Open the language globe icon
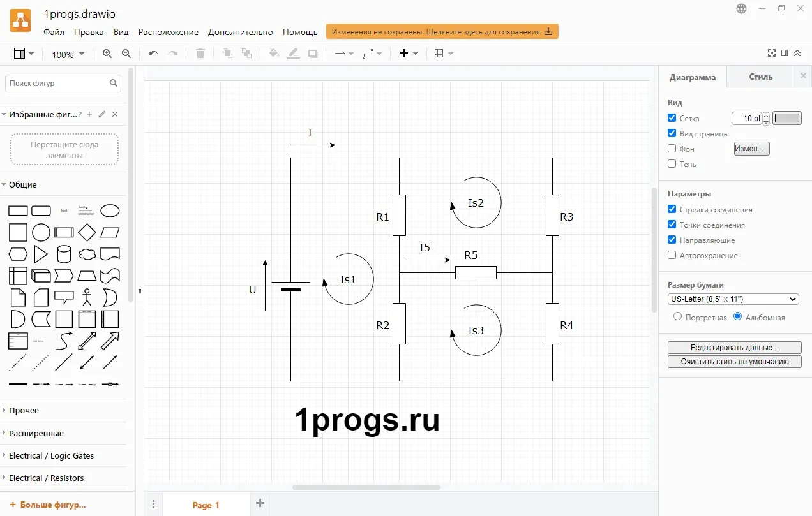 [741, 9]
